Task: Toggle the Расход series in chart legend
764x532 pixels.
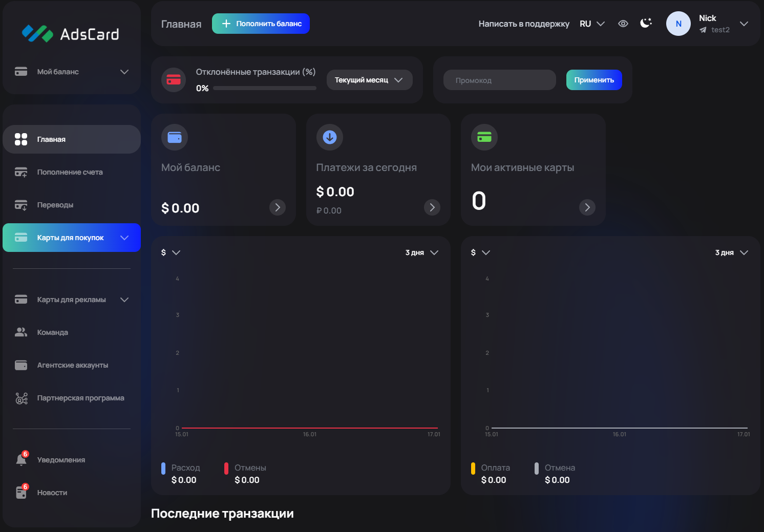Action: pos(181,474)
